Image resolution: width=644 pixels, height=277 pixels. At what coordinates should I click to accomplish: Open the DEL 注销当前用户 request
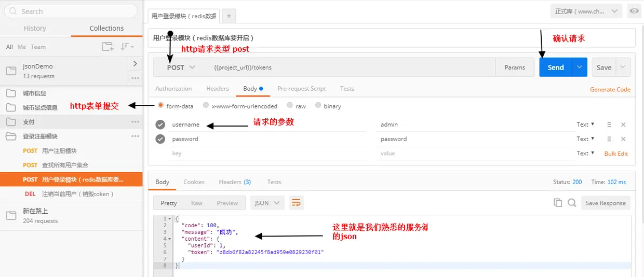pyautogui.click(x=71, y=194)
